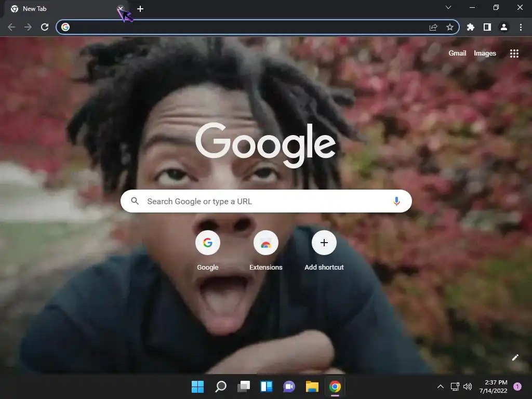This screenshot has height=399, width=532.
Task: Open File Explorer from the taskbar
Action: click(312, 387)
